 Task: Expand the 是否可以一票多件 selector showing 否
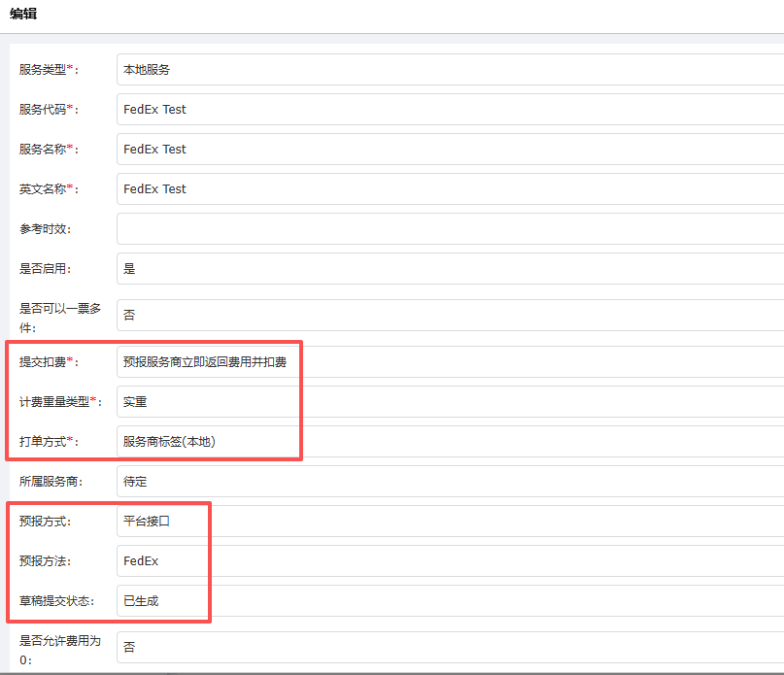449,316
